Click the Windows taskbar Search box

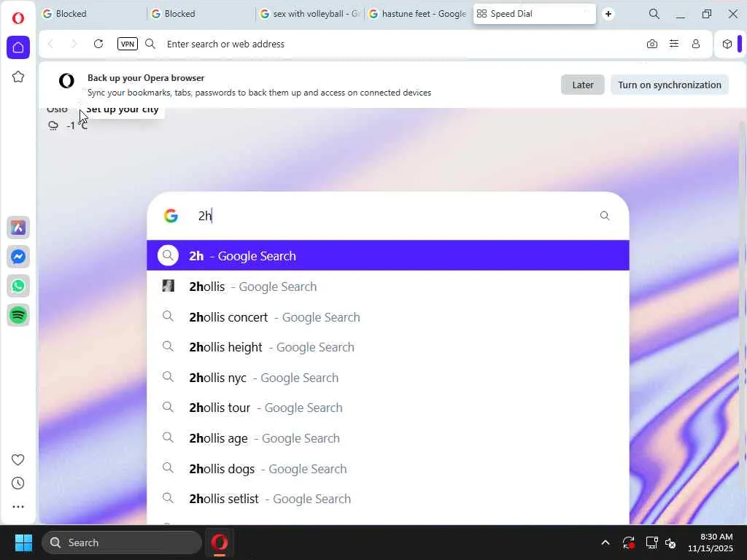pyautogui.click(x=122, y=542)
